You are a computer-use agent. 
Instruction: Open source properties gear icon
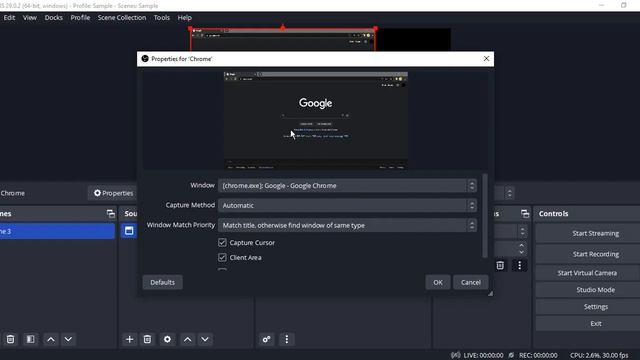click(x=167, y=339)
